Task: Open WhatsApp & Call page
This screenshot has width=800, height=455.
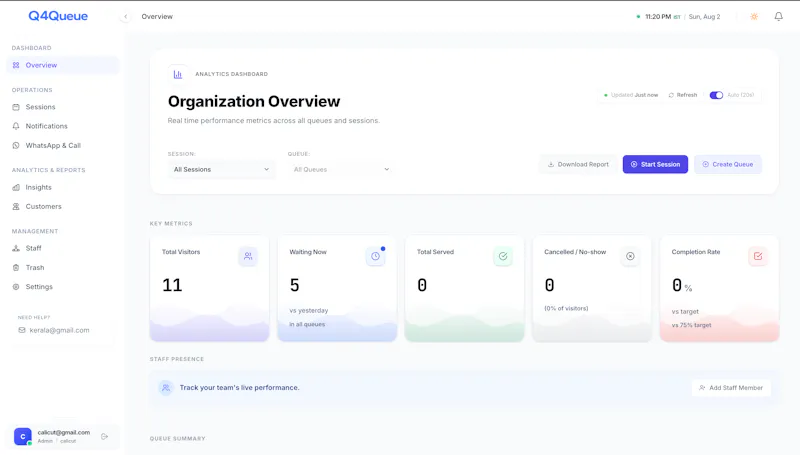Action: pos(63,145)
